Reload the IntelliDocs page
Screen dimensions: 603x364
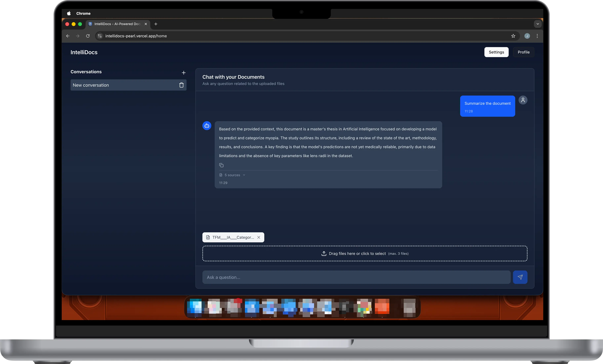pyautogui.click(x=88, y=36)
